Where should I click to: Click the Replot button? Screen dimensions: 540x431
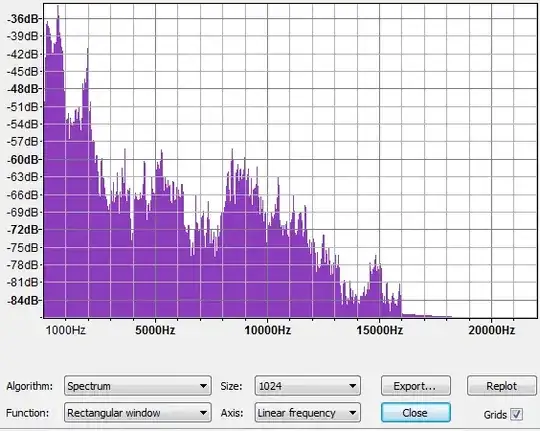(502, 386)
